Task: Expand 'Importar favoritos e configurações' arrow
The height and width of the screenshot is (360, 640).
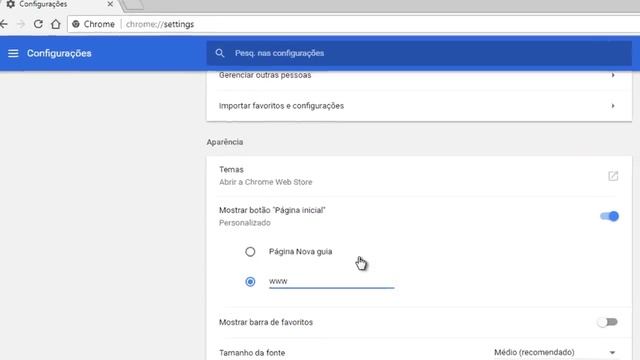Action: [x=613, y=106]
